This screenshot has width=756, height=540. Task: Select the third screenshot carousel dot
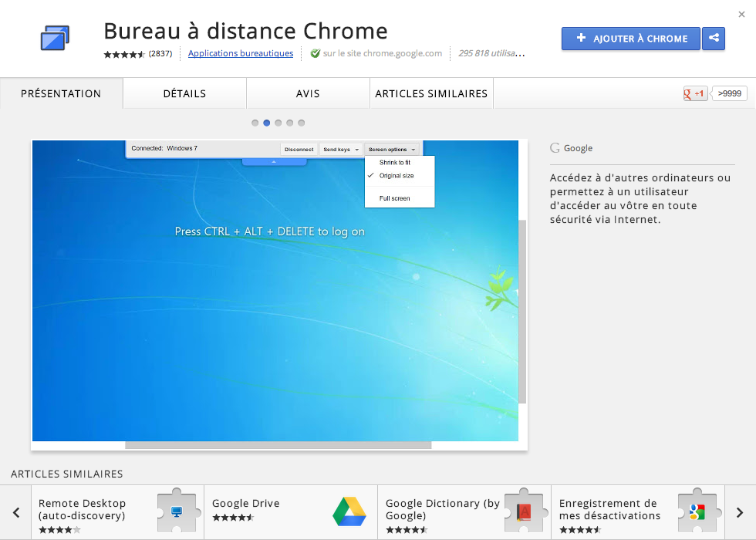278,123
